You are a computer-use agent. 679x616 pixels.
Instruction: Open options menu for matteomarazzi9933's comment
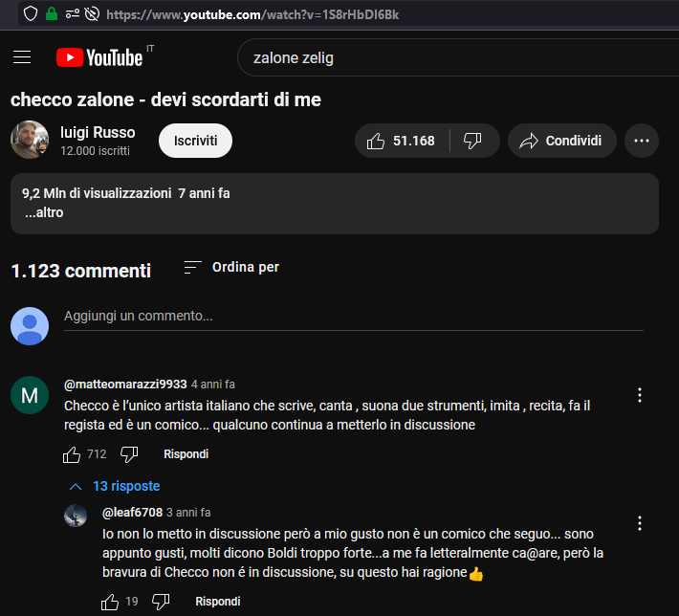[639, 395]
